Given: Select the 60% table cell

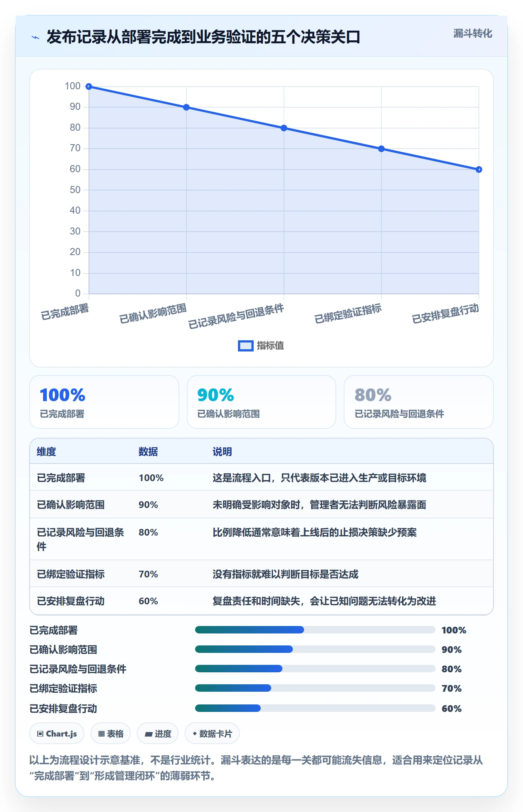Looking at the screenshot, I should [148, 601].
